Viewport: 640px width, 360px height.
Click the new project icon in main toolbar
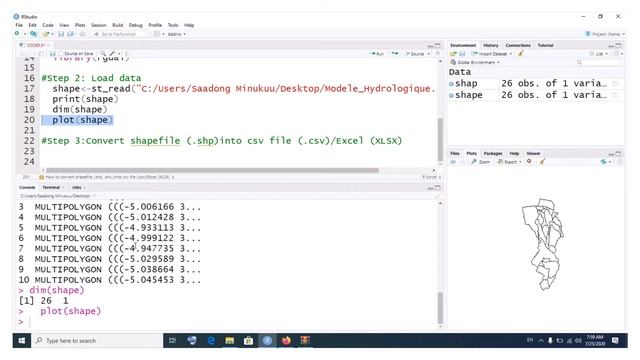tap(33, 34)
